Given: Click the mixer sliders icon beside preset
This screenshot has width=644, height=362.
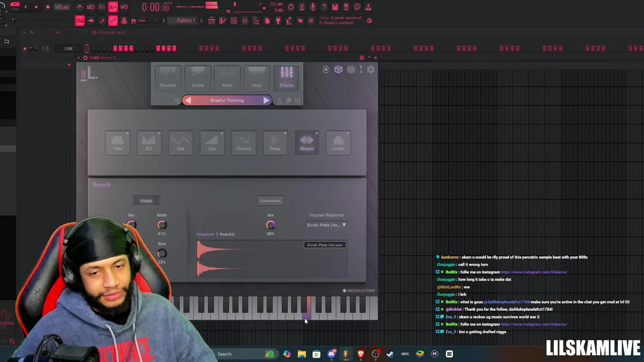Looking at the screenshot, I should 297,101.
